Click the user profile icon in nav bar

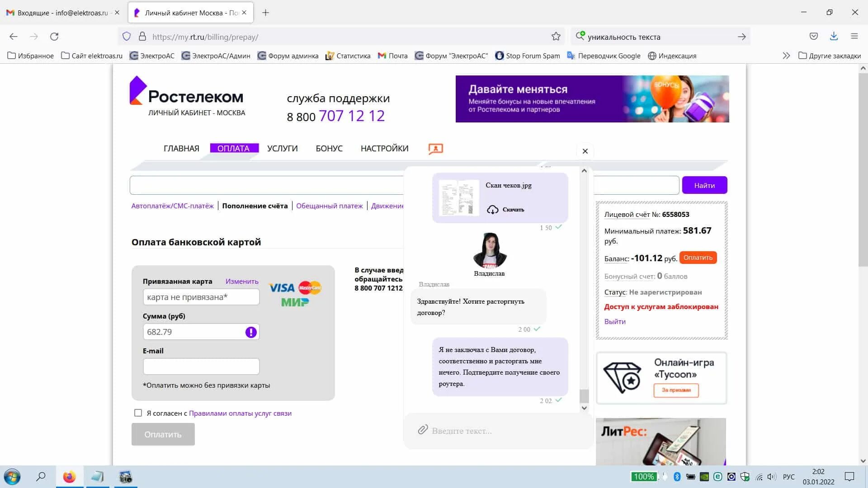pos(436,148)
